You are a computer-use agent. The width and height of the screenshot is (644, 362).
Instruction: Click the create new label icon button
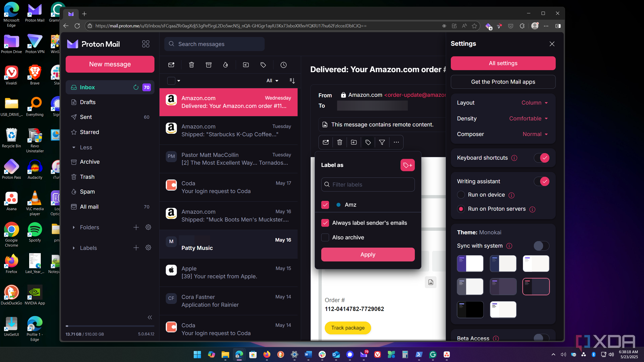point(408,165)
